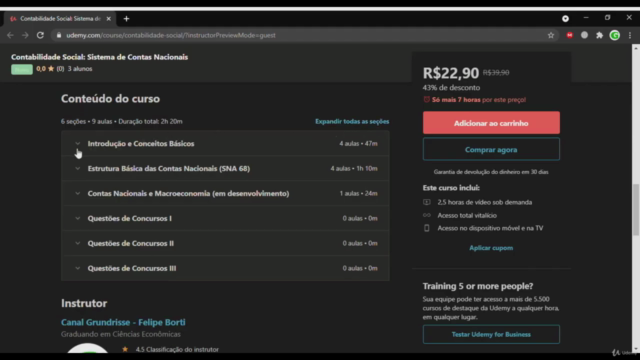Click the alarm clock icon beside Só mais 7 horas

[x=427, y=100]
